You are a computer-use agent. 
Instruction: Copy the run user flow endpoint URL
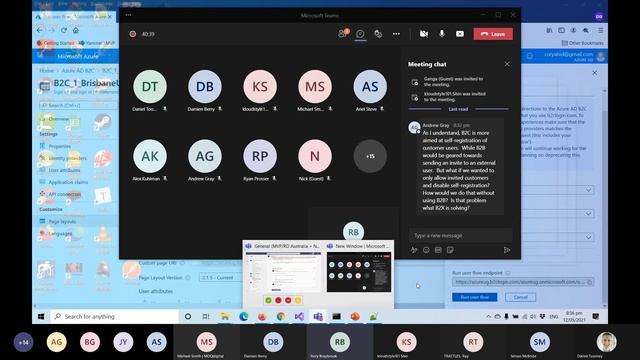(589, 282)
